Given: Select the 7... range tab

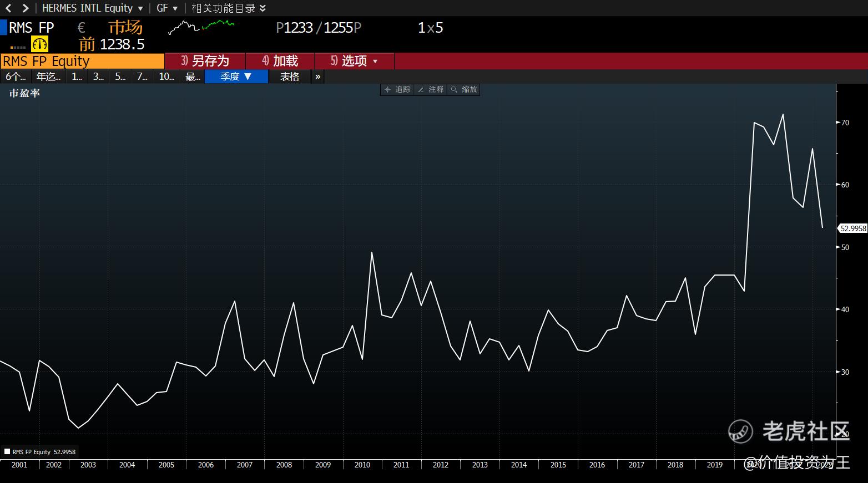Looking at the screenshot, I should [x=142, y=77].
